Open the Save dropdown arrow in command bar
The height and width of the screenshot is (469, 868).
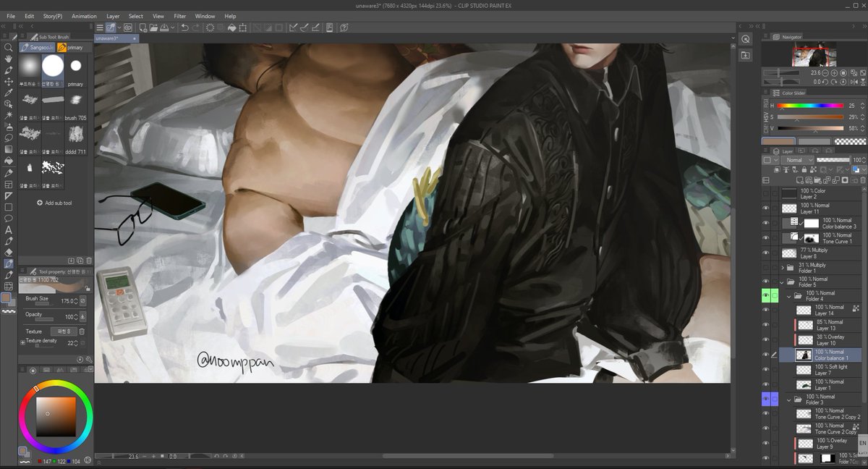(x=173, y=28)
